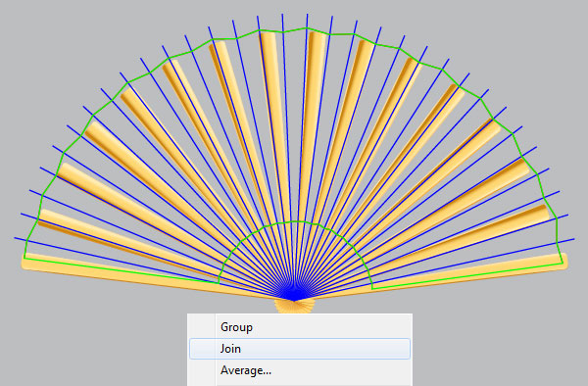Select green straight segment along left bottom rib
Viewport: 588px width, 386px height.
coord(121,270)
